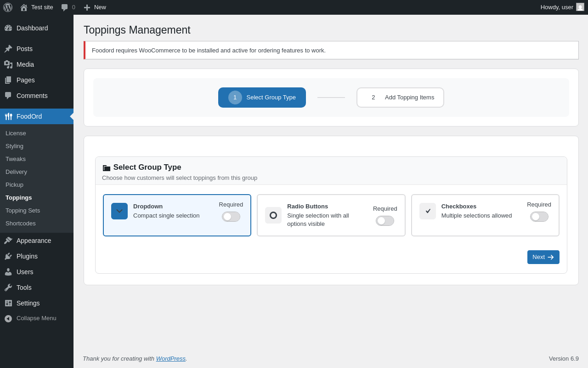This screenshot has width=588, height=368.
Task: Enable Required toggle for Dropdown
Action: tap(231, 217)
